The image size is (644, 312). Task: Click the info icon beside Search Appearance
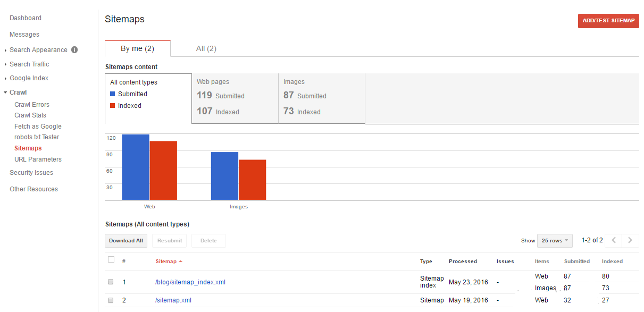74,50
